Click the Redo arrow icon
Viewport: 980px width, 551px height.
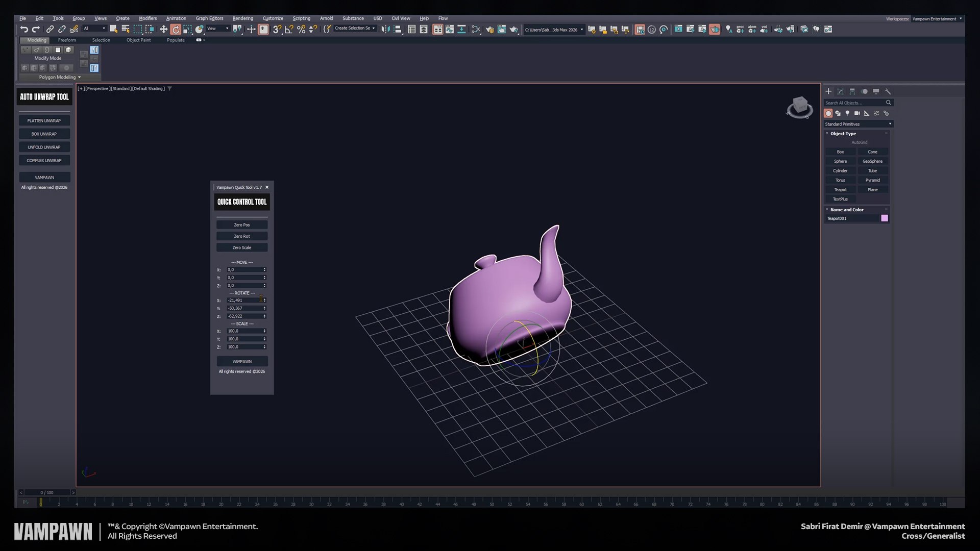(x=36, y=29)
